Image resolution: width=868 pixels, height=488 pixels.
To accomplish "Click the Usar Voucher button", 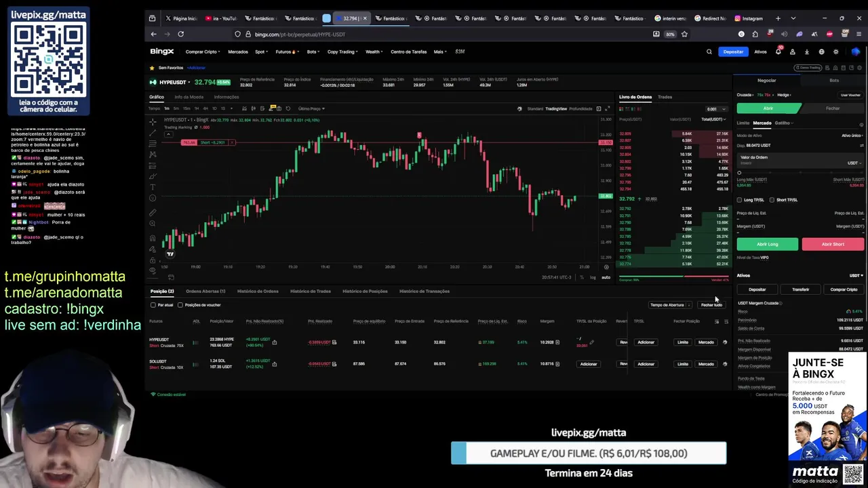I will tap(850, 95).
